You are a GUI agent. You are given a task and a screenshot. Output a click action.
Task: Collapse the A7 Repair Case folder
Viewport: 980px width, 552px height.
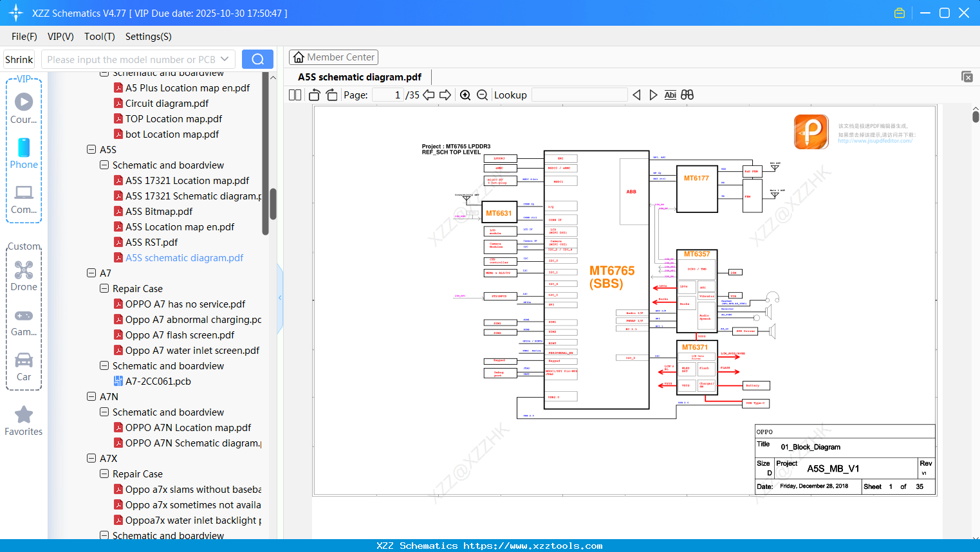tap(104, 288)
